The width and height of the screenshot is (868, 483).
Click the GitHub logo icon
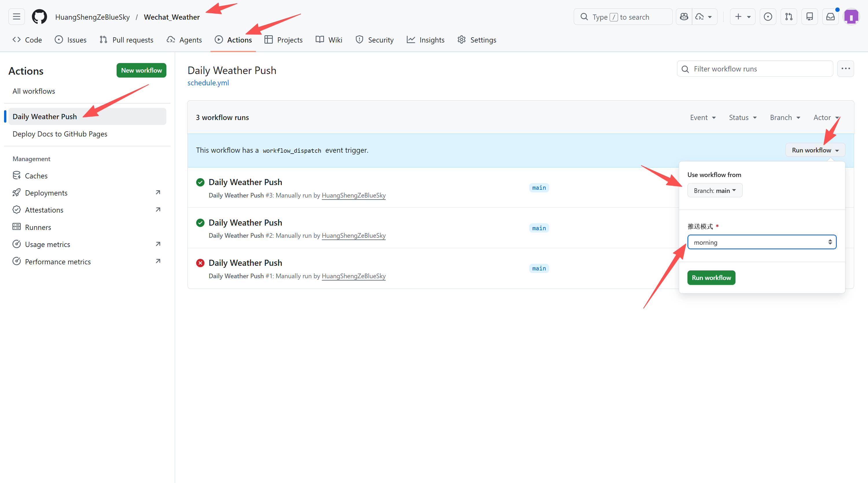[39, 17]
